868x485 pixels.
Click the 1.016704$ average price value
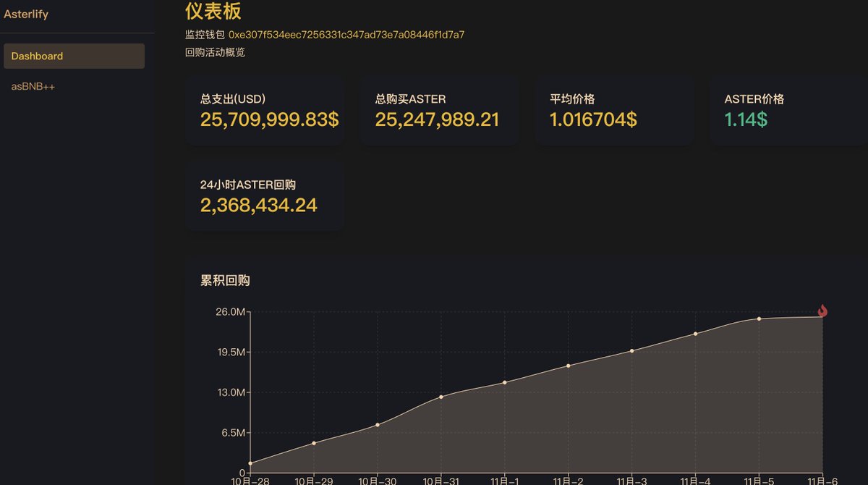pos(593,119)
